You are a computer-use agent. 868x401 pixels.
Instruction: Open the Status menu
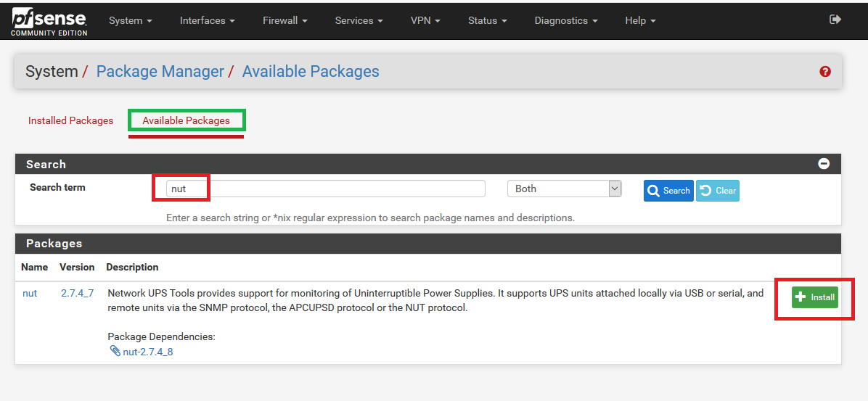click(x=487, y=20)
